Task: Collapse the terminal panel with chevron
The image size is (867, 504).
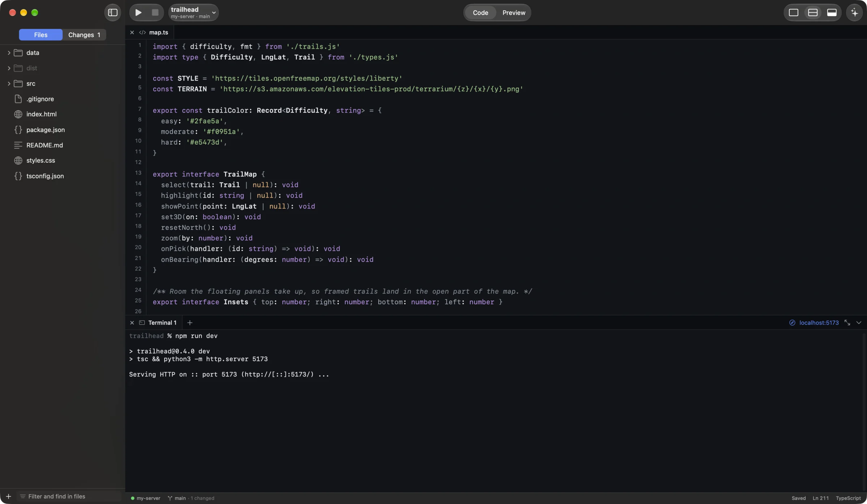Action: [859, 323]
